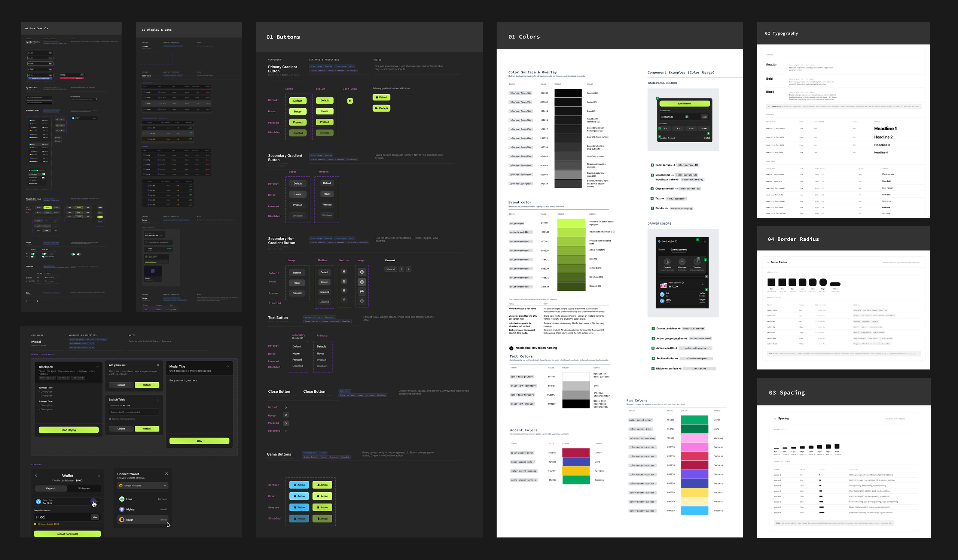Screen dimensions: 958x560
Task: Click the icon-only primary gradient button
Action: (x=350, y=101)
